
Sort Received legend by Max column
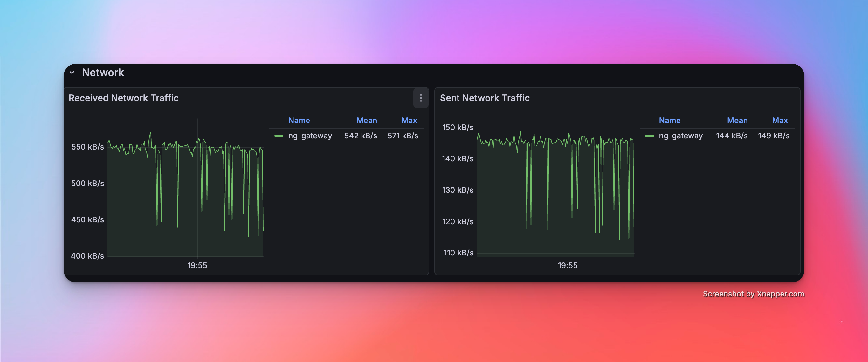pyautogui.click(x=409, y=120)
